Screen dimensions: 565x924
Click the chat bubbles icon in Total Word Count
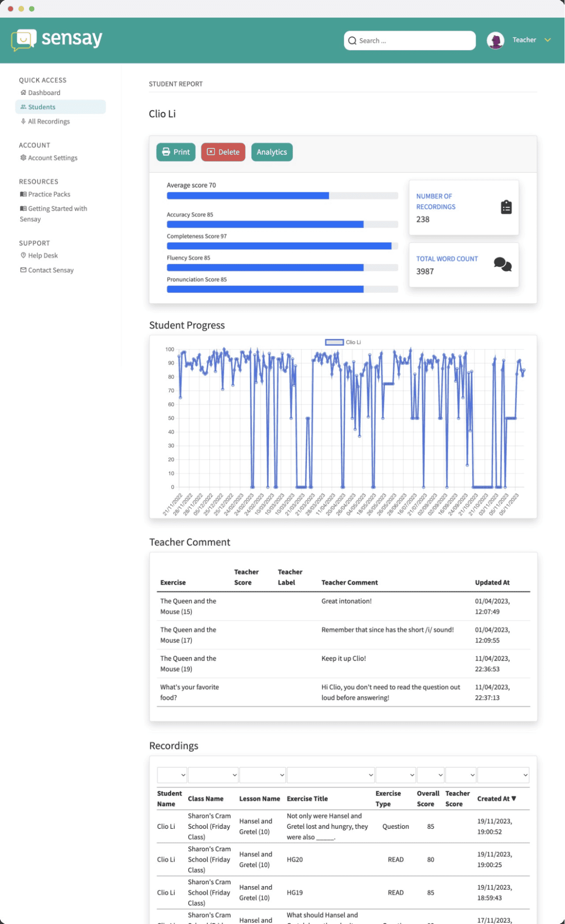[x=502, y=264]
